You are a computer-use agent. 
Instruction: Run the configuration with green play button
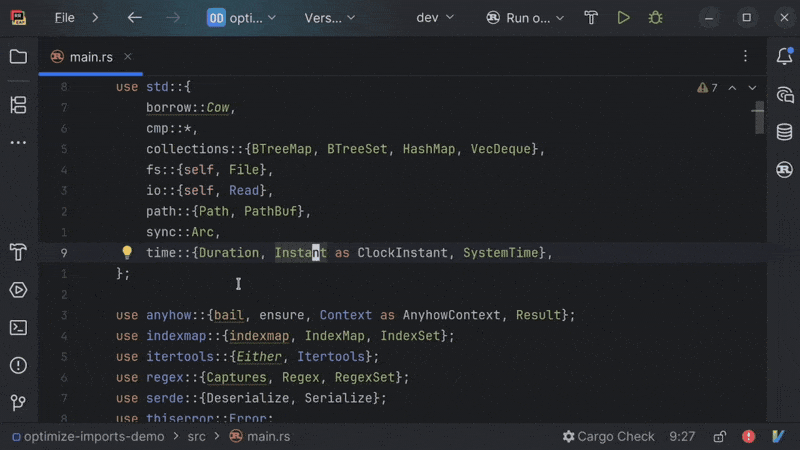[623, 18]
